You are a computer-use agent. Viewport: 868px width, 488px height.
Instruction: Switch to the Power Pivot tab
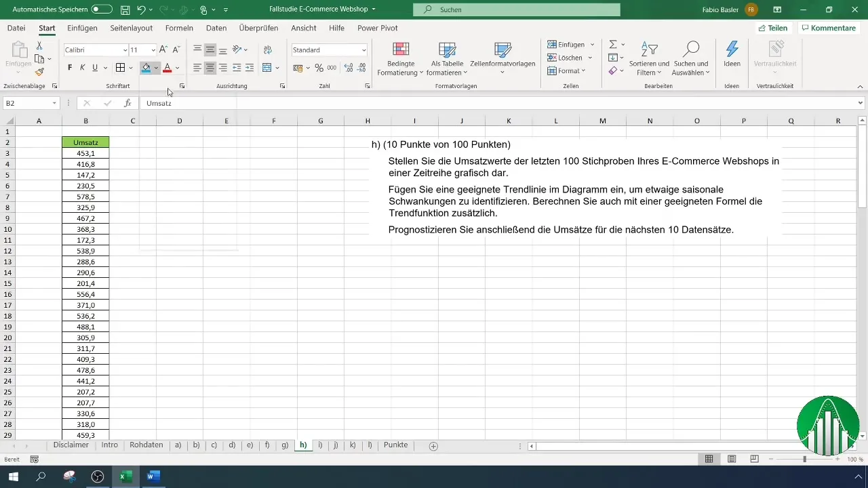(x=378, y=28)
